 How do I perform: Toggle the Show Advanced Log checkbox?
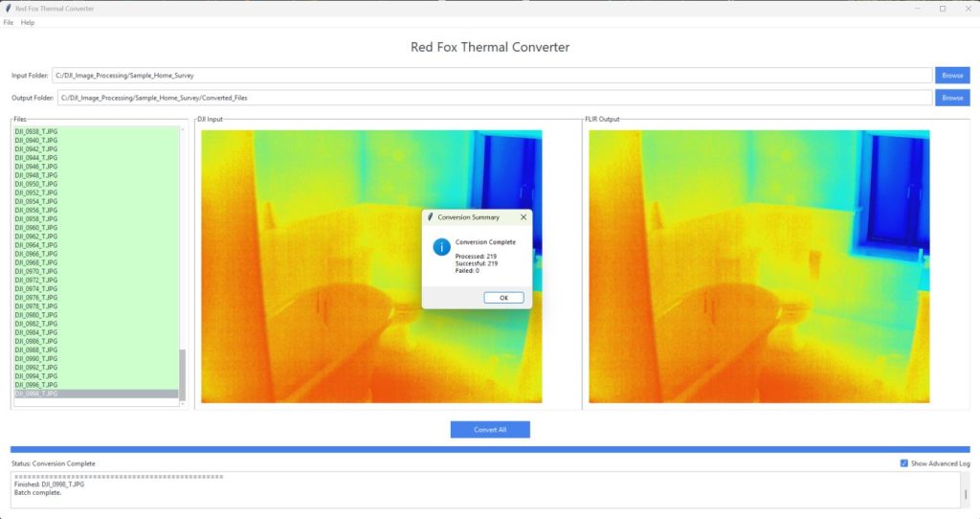tap(903, 463)
